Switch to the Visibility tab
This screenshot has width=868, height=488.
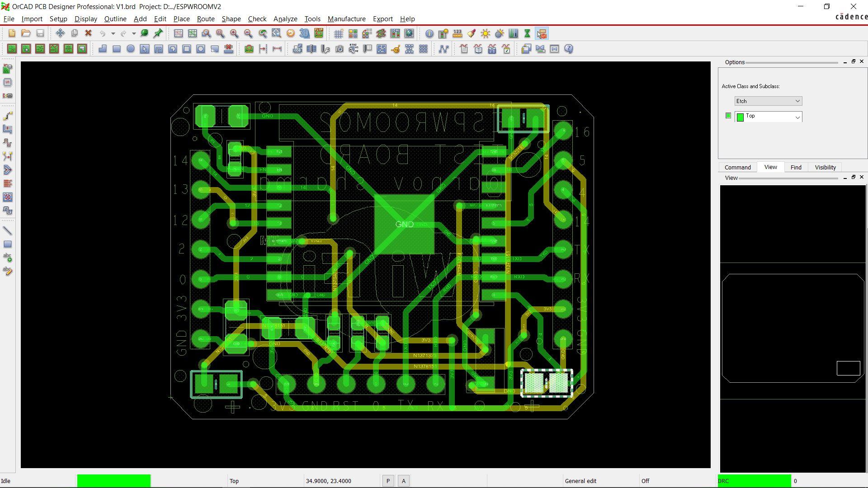click(x=826, y=167)
